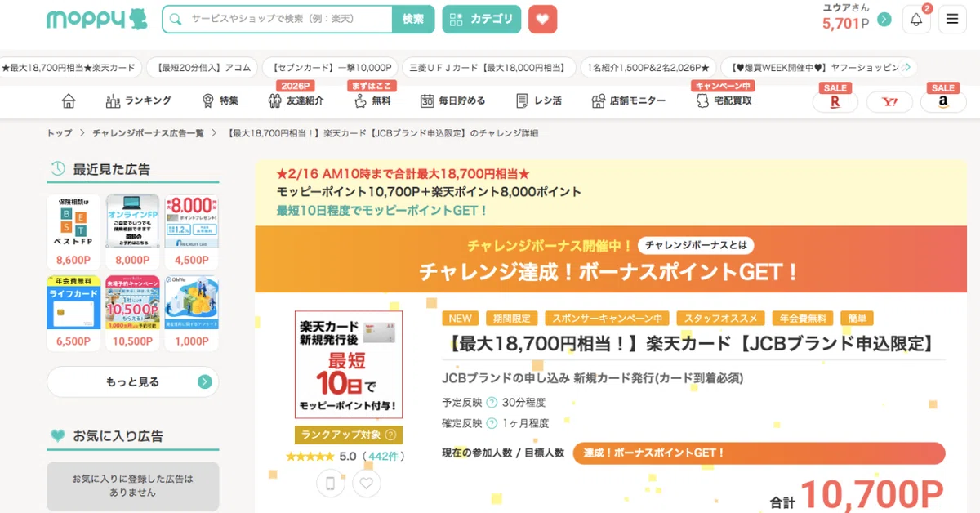
Task: Click the チャレンジボーナスとは pill
Action: click(x=695, y=245)
